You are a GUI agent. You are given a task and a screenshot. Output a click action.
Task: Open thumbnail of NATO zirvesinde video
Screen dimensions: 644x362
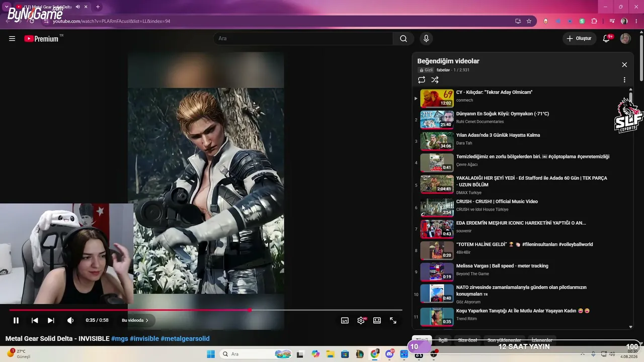tap(437, 294)
